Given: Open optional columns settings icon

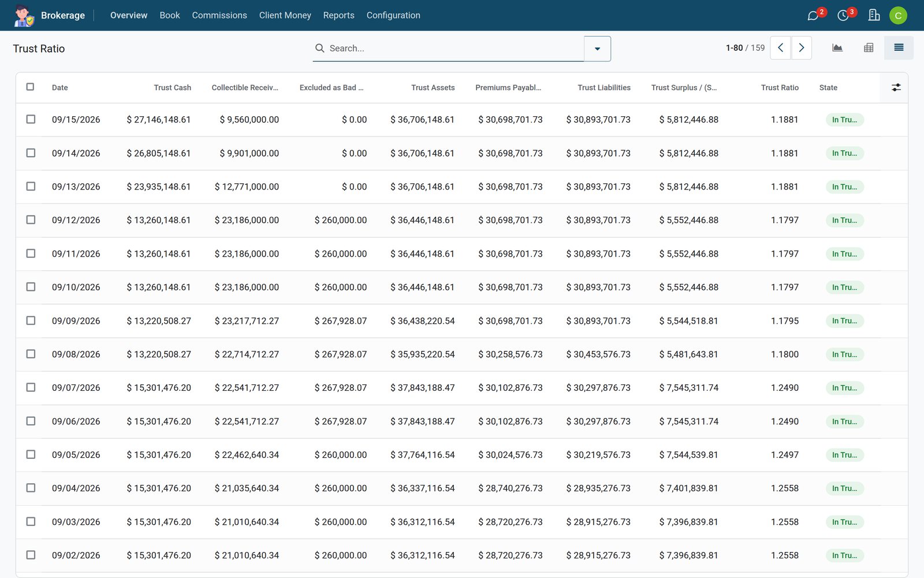Looking at the screenshot, I should (x=896, y=87).
